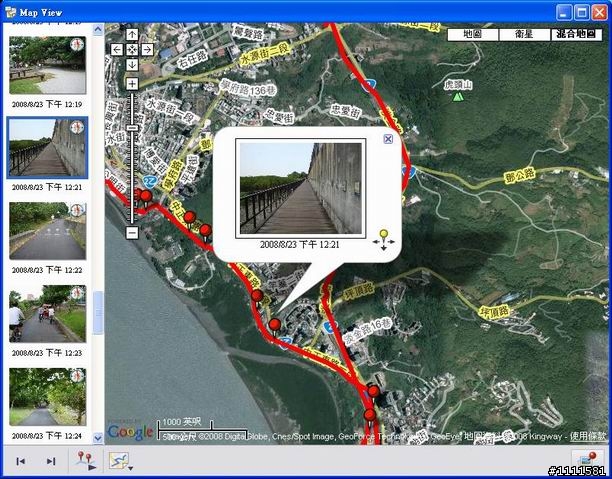The width and height of the screenshot is (612, 479).
Task: Pan the map up with arrow button
Action: click(x=132, y=34)
